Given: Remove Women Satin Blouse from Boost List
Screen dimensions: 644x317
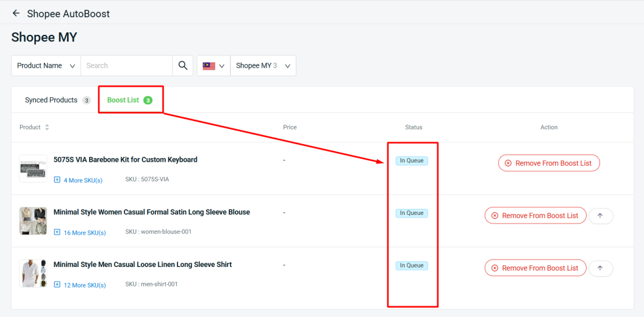Looking at the screenshot, I should pos(535,216).
